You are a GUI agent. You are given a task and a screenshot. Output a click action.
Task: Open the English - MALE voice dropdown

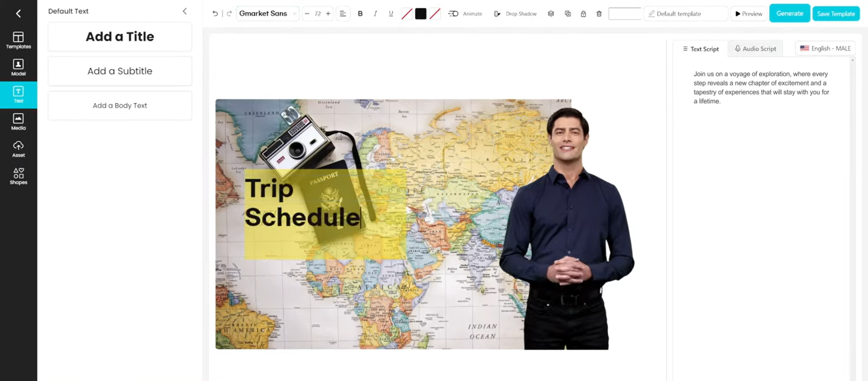(825, 48)
